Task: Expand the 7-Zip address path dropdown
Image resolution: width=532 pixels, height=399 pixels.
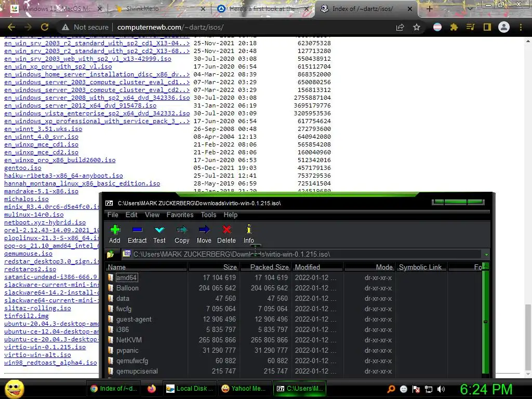Action: [486, 255]
